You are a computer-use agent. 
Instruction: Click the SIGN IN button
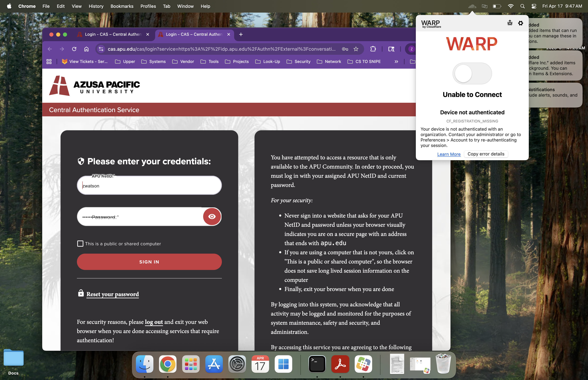pos(149,262)
